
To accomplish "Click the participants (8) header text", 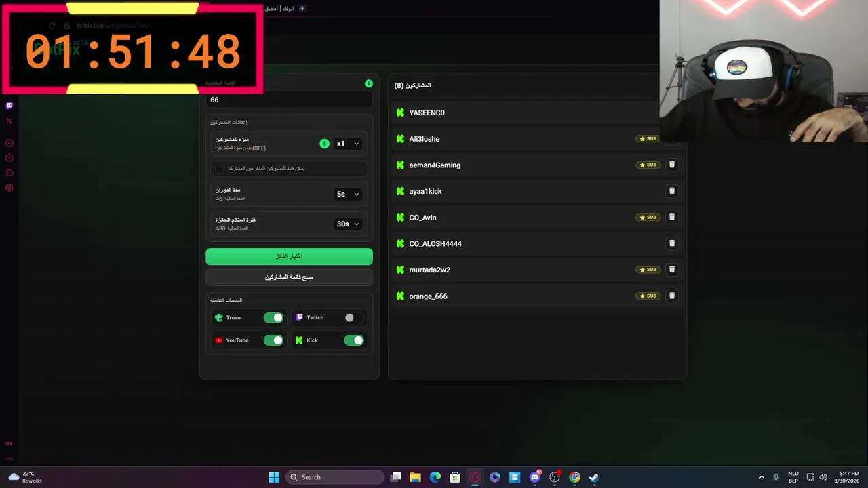I will click(412, 85).
